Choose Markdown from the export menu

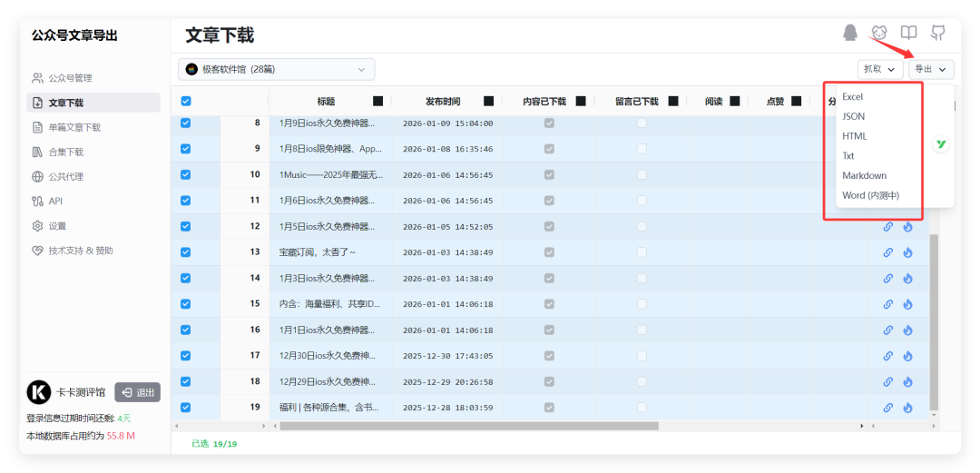864,175
